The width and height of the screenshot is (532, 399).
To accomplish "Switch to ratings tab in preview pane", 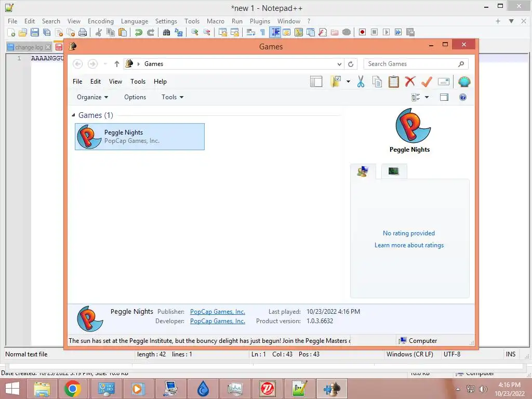I will coord(363,171).
